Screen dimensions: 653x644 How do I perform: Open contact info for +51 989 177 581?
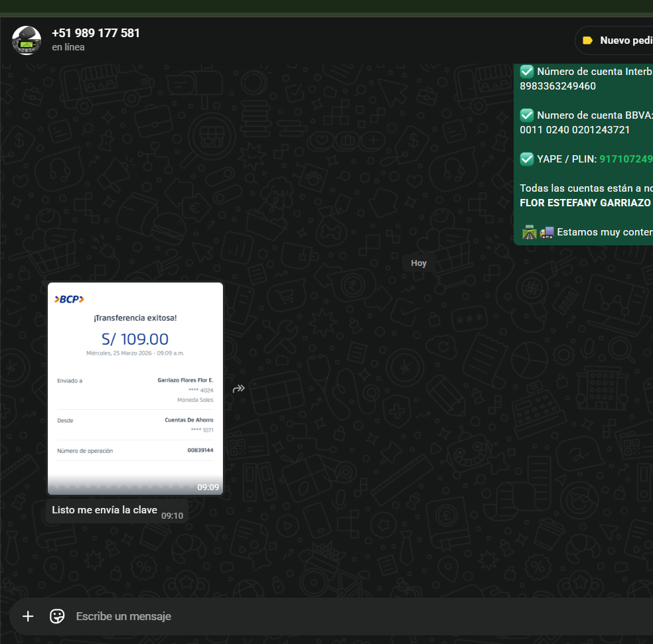tap(96, 33)
